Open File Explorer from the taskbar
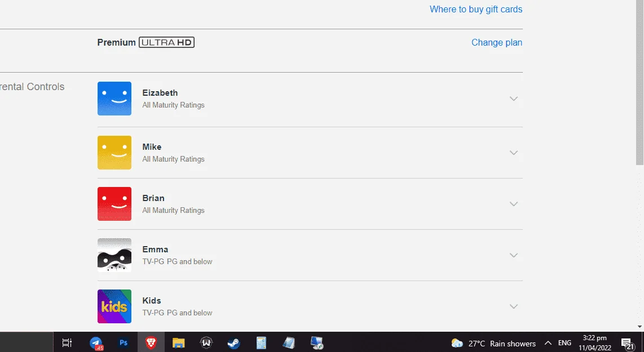This screenshot has height=352, width=644. pos(178,342)
